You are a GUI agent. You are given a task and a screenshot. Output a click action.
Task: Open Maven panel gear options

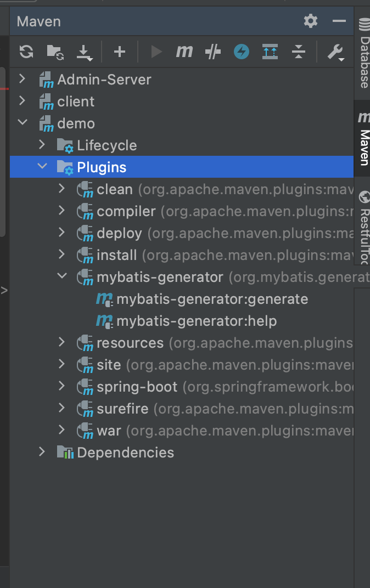click(x=311, y=21)
